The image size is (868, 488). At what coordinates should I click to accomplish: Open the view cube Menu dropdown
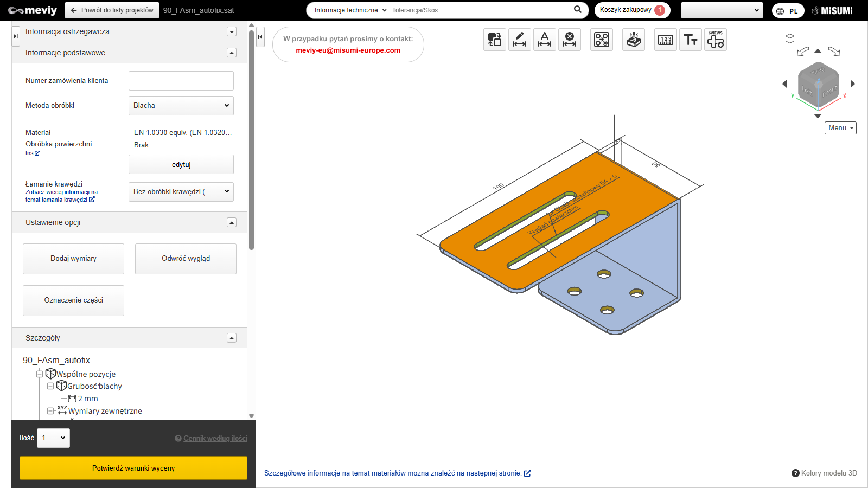[x=840, y=128]
